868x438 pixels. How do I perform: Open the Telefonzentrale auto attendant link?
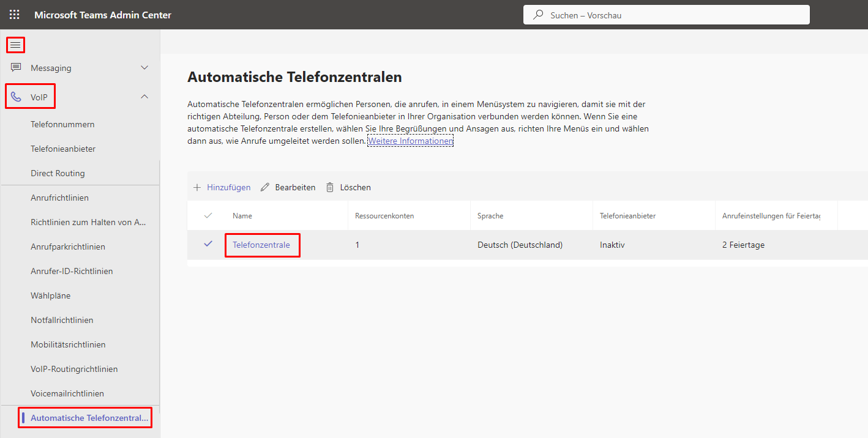tap(261, 245)
